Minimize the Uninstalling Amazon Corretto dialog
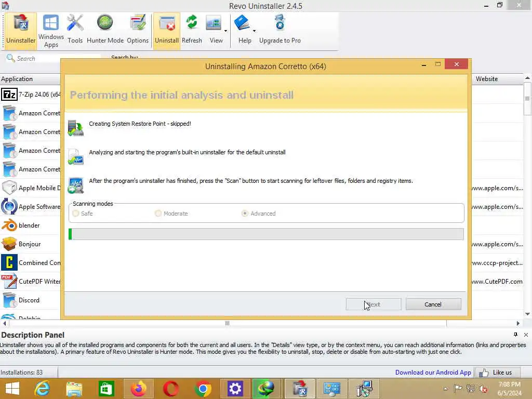This screenshot has height=399, width=532. tap(424, 64)
